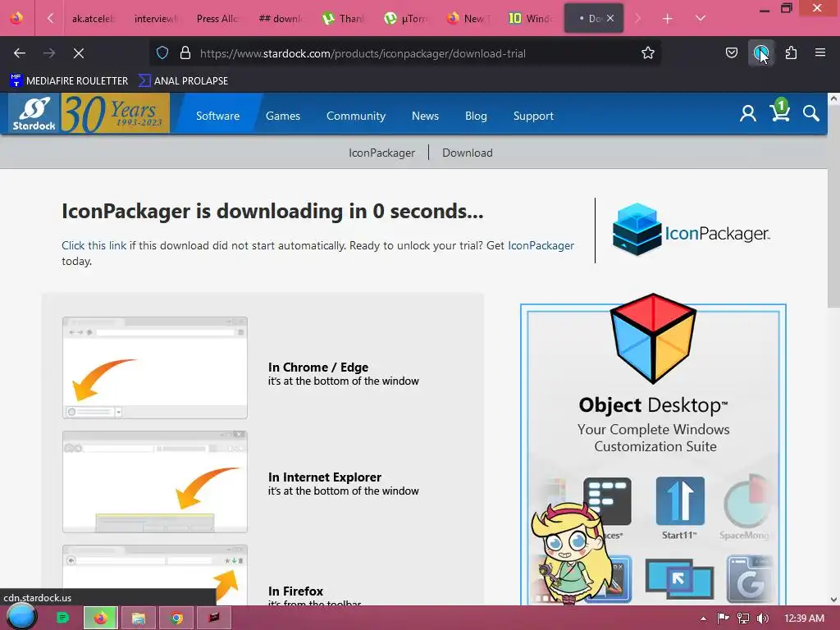Switch to the ## downlo tab

tap(280, 18)
